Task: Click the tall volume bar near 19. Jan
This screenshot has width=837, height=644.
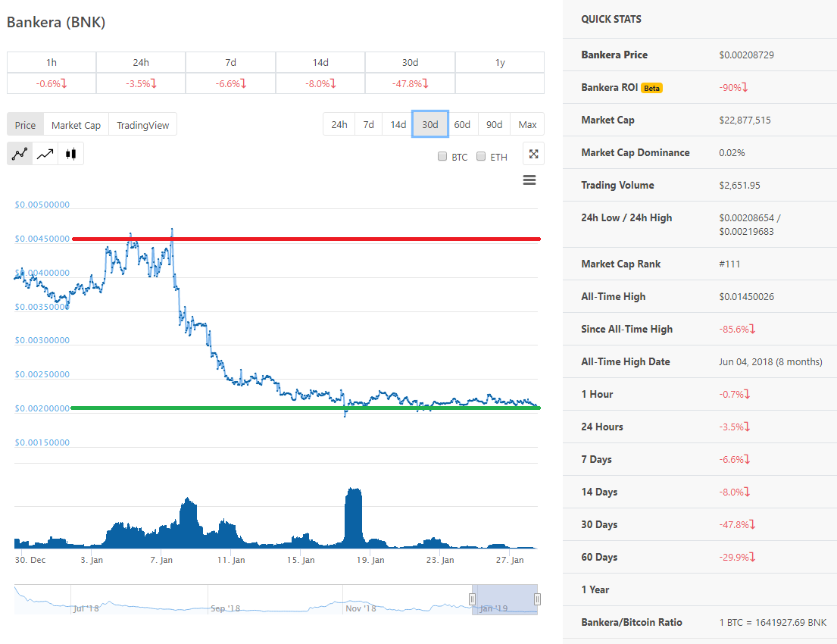Action: [x=354, y=518]
